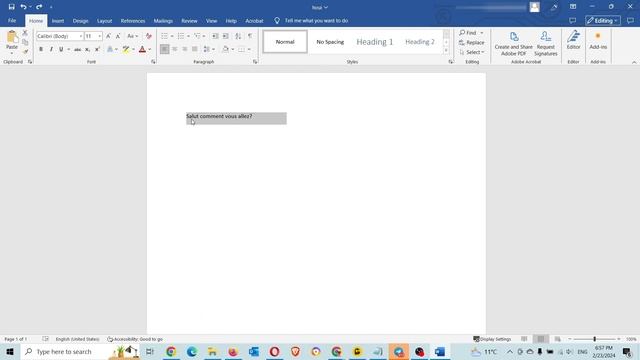Toggle italic formatting
This screenshot has height=360, width=640.
(x=51, y=49)
